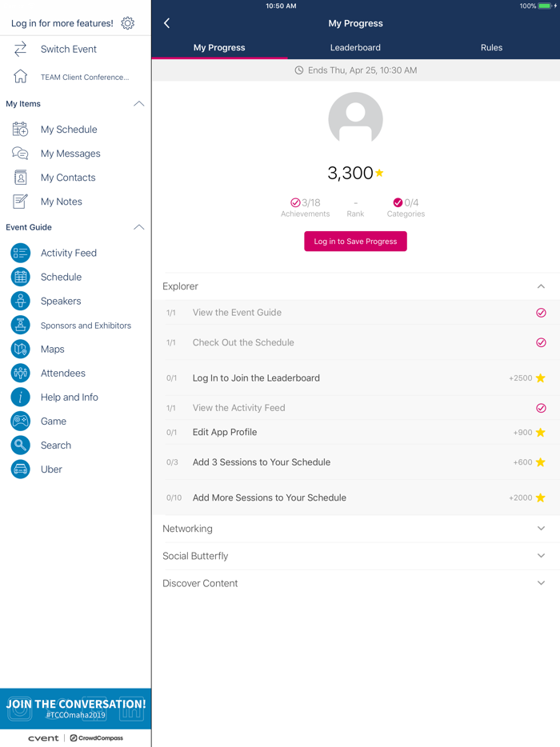The height and width of the screenshot is (747, 560).
Task: Click the profile avatar placeholder
Action: (355, 118)
